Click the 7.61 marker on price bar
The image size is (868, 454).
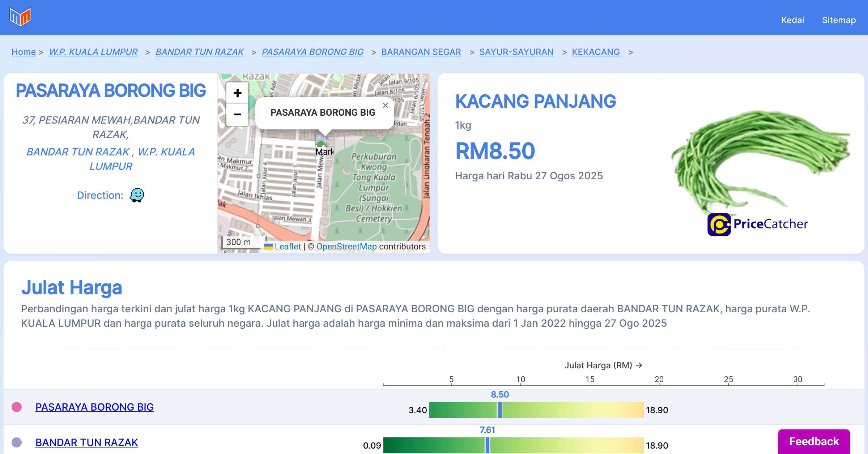tap(487, 445)
